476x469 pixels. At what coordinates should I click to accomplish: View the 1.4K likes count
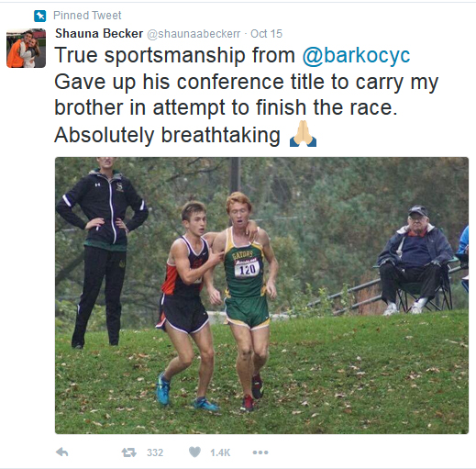[x=220, y=452]
